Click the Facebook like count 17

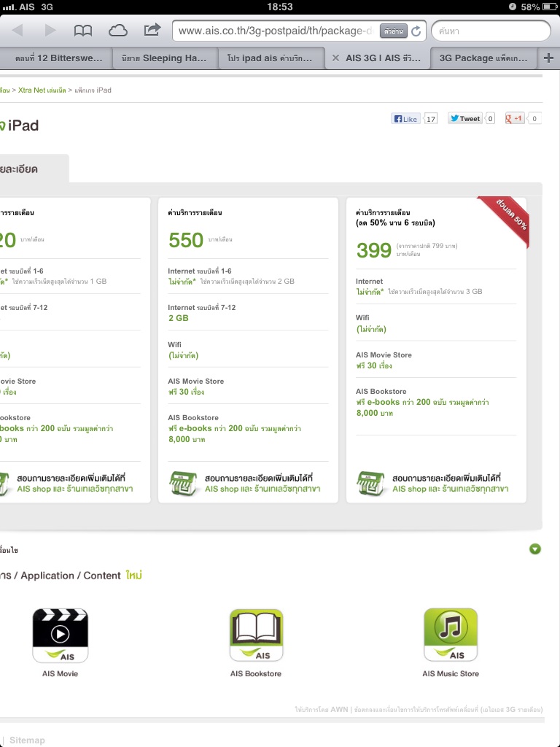pyautogui.click(x=430, y=119)
